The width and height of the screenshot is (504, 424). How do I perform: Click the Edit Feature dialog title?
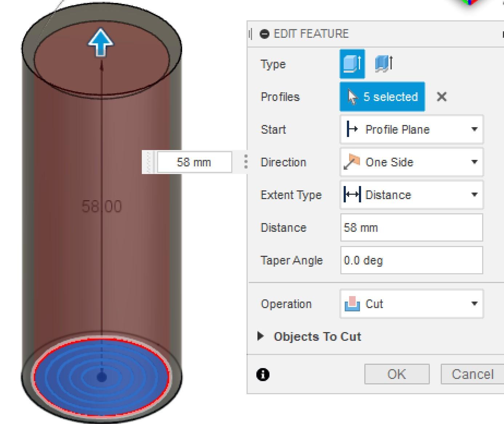311,34
